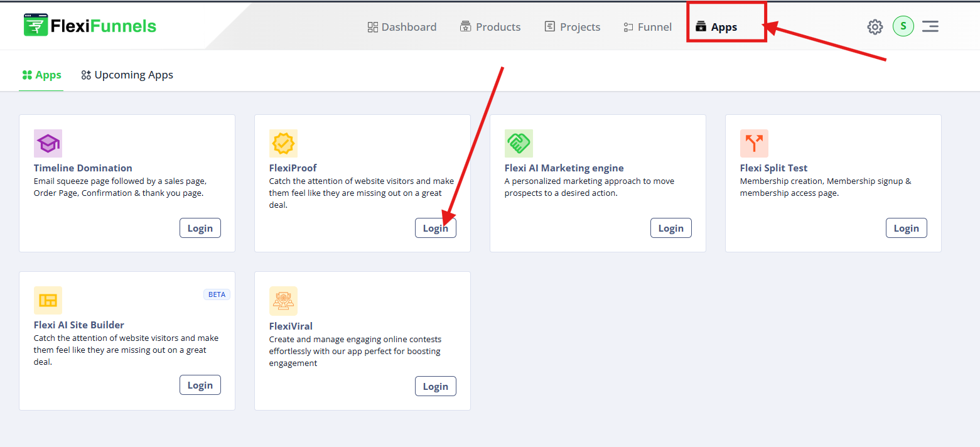Click the Projects document icon
The image size is (980, 447).
pos(550,26)
